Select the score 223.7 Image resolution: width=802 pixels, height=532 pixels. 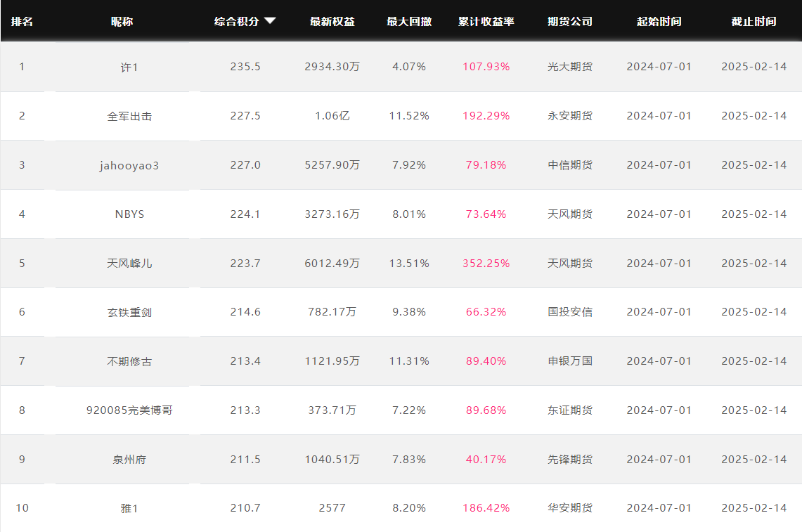(x=245, y=263)
